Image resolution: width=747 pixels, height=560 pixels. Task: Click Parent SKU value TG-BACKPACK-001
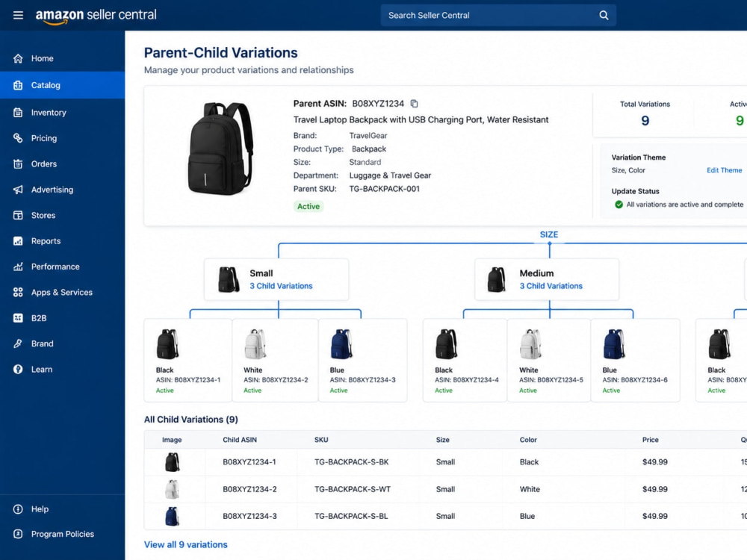coord(385,189)
